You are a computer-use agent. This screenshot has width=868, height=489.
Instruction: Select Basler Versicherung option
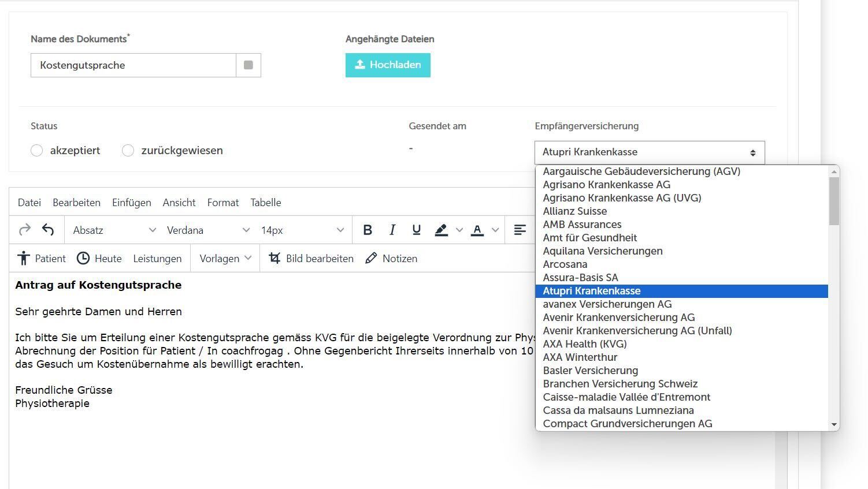682,371
